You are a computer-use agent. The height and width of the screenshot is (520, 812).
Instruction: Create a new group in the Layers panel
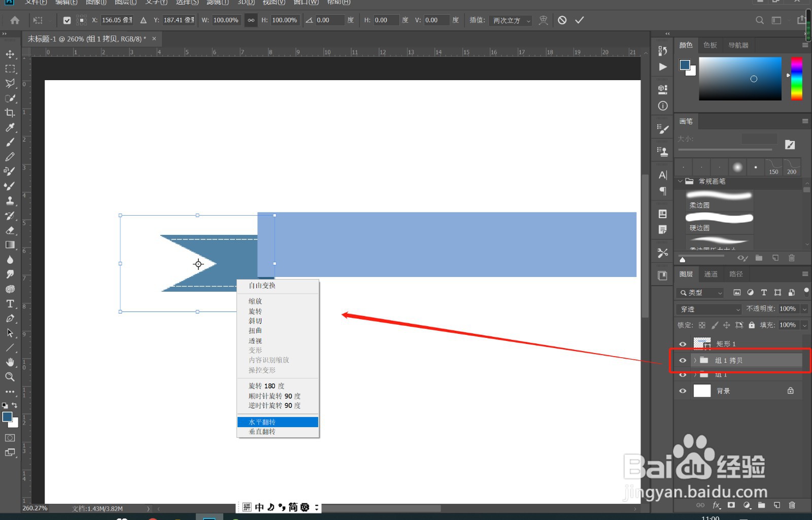[x=762, y=505]
